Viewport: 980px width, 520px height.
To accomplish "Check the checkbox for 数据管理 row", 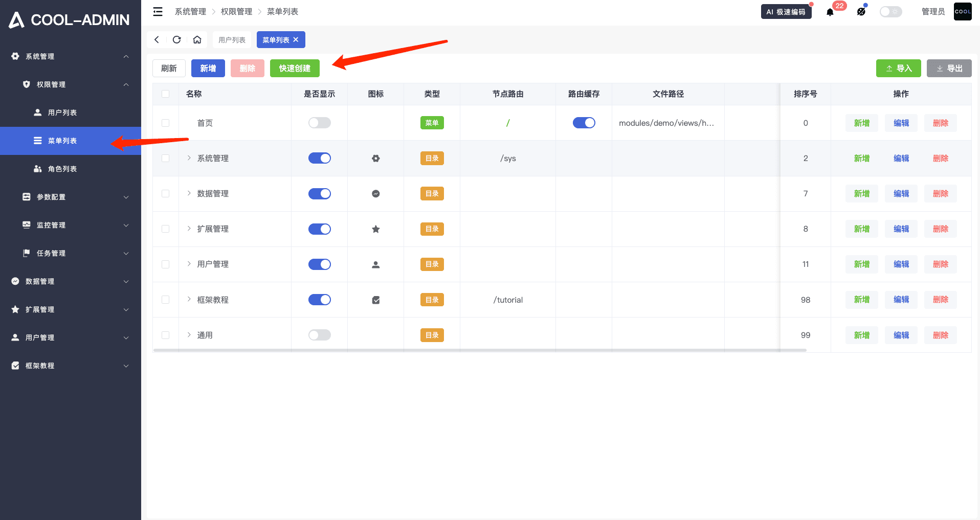I will [165, 194].
